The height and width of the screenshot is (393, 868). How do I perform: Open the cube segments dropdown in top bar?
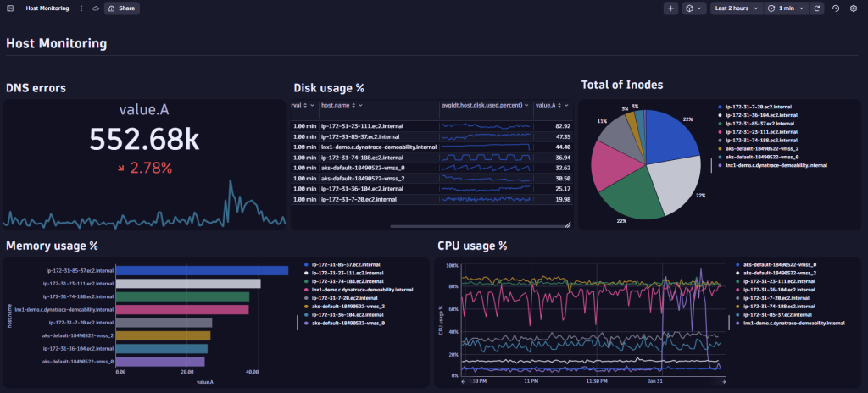point(693,8)
